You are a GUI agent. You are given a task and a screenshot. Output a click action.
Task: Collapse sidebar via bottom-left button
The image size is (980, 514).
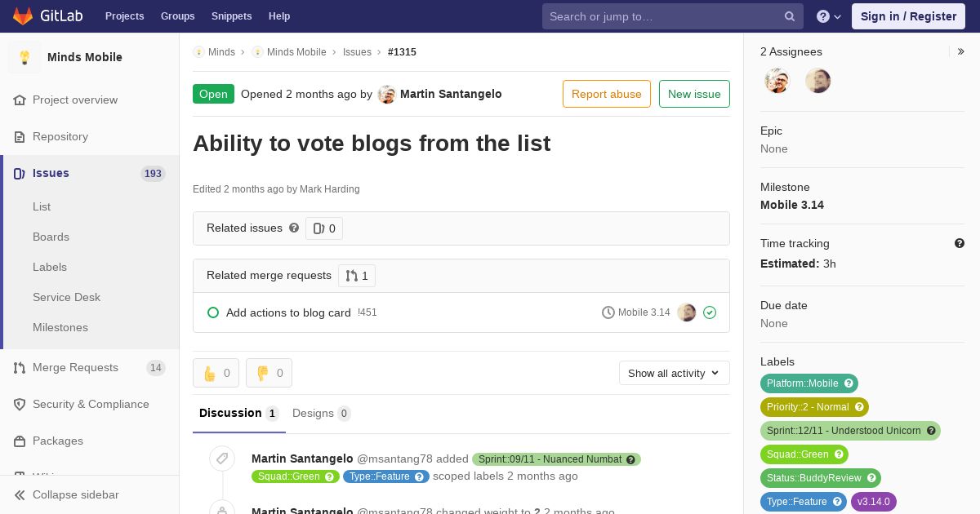[65, 494]
